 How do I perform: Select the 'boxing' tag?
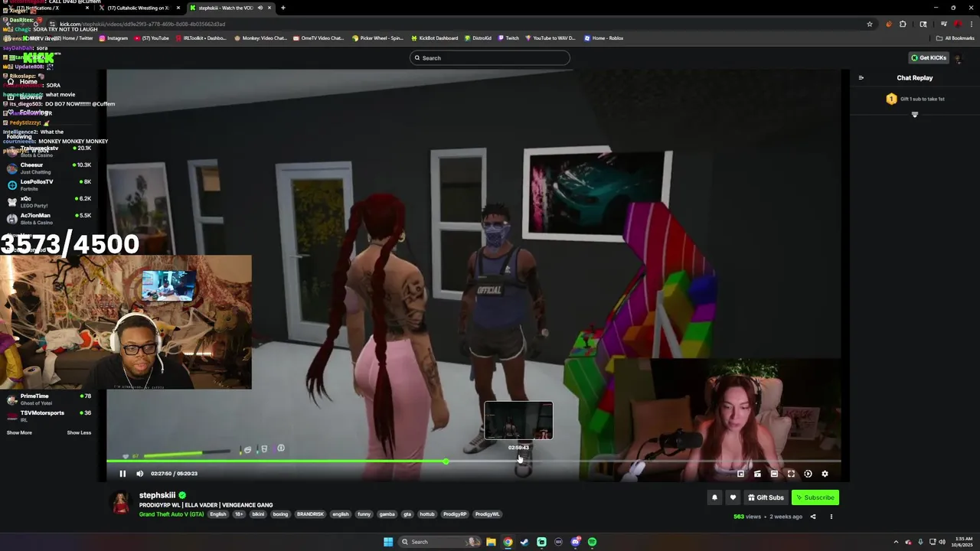pyautogui.click(x=280, y=514)
